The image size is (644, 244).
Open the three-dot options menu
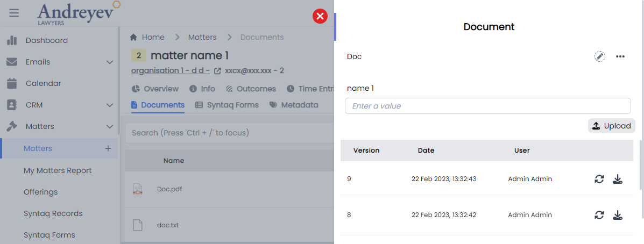(x=620, y=56)
